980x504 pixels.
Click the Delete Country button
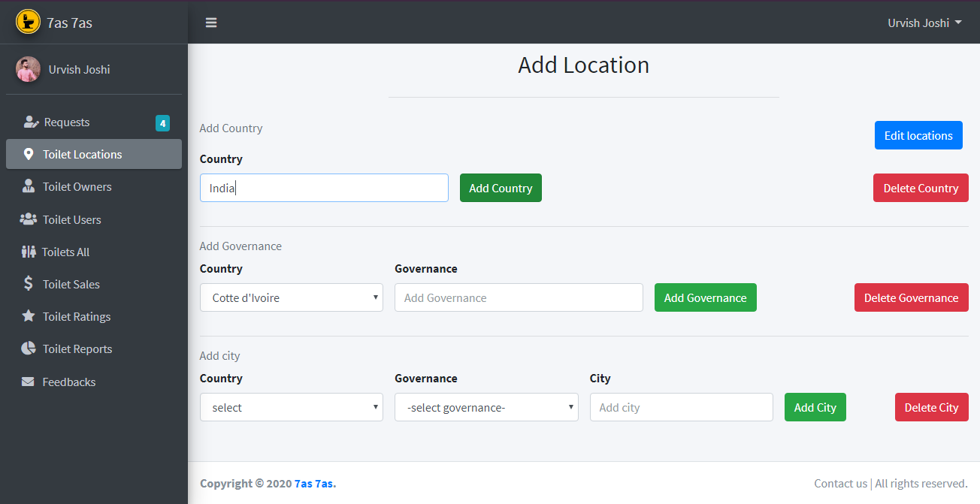coord(921,188)
